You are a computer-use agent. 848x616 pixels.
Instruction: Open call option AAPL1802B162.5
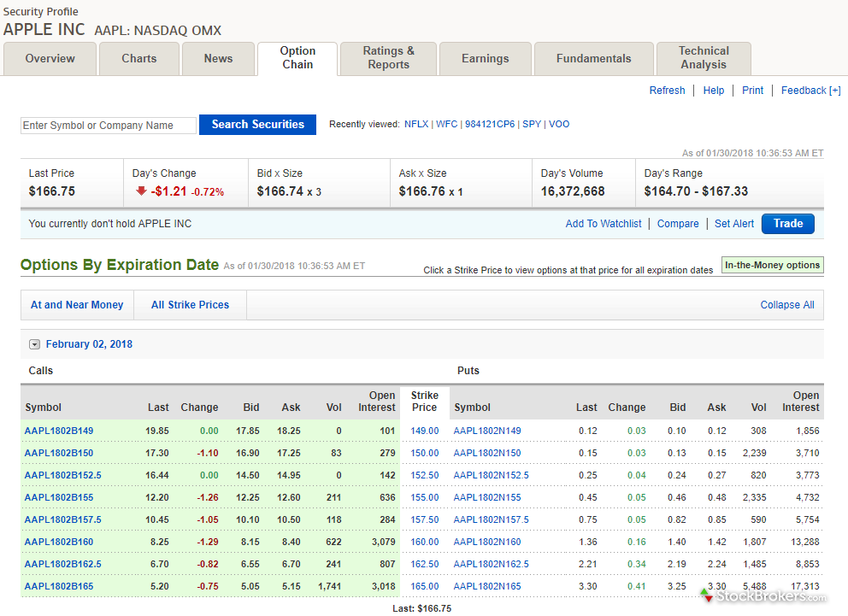pos(62,564)
